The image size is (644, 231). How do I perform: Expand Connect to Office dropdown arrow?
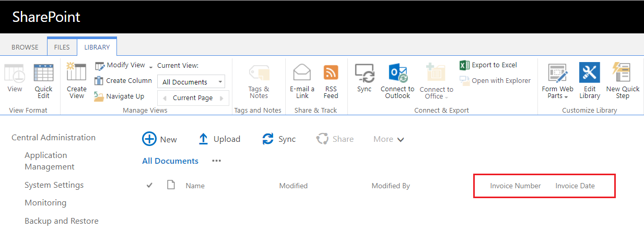tap(447, 98)
